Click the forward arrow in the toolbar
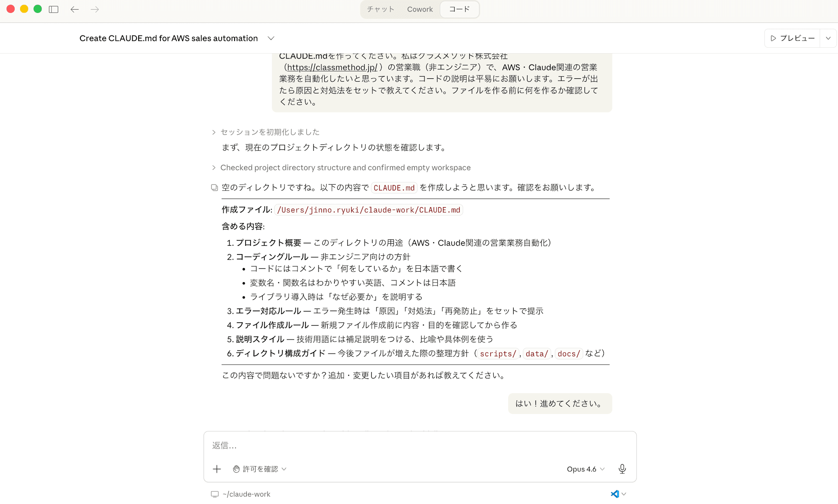The width and height of the screenshot is (838, 504). coord(95,9)
